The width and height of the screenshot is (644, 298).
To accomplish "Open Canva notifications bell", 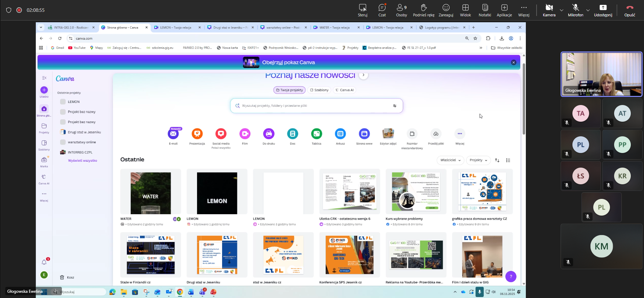I will click(x=44, y=262).
